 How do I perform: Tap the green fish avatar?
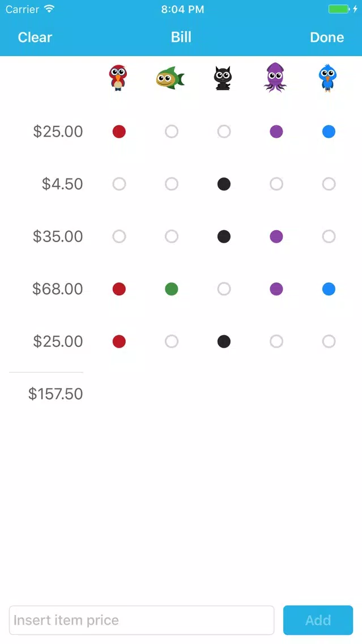171,78
